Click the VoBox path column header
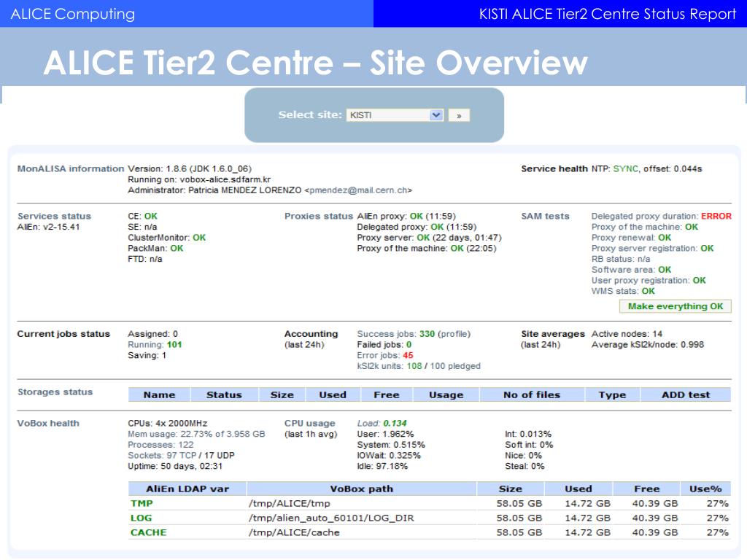 pyautogui.click(x=362, y=489)
